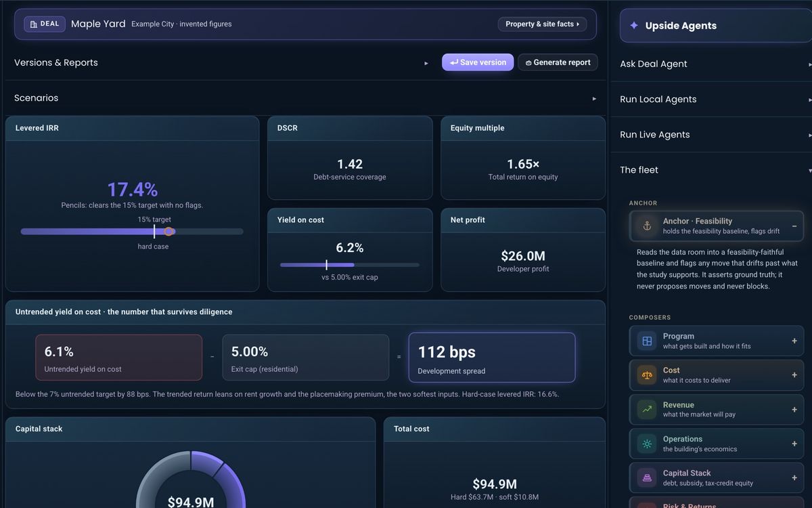Click the Operations agent gear icon
The height and width of the screenshot is (508, 812).
click(647, 444)
